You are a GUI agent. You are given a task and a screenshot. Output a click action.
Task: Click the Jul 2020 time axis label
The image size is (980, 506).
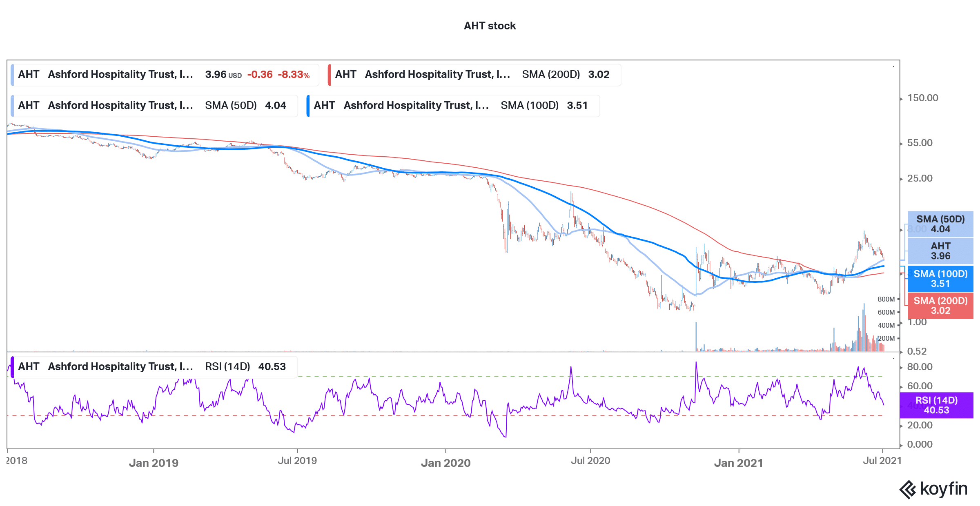pyautogui.click(x=590, y=461)
